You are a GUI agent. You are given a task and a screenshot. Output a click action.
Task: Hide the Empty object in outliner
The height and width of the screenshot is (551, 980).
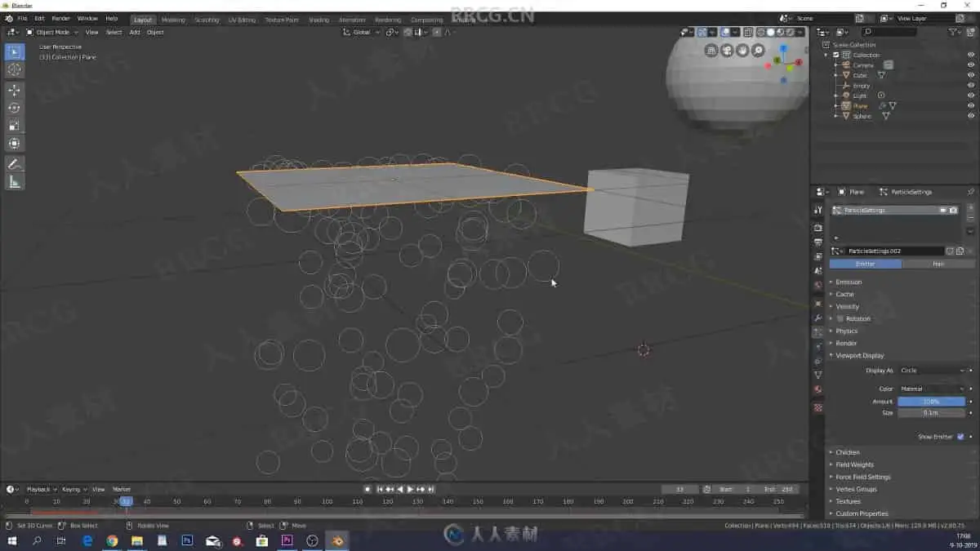[x=971, y=86]
